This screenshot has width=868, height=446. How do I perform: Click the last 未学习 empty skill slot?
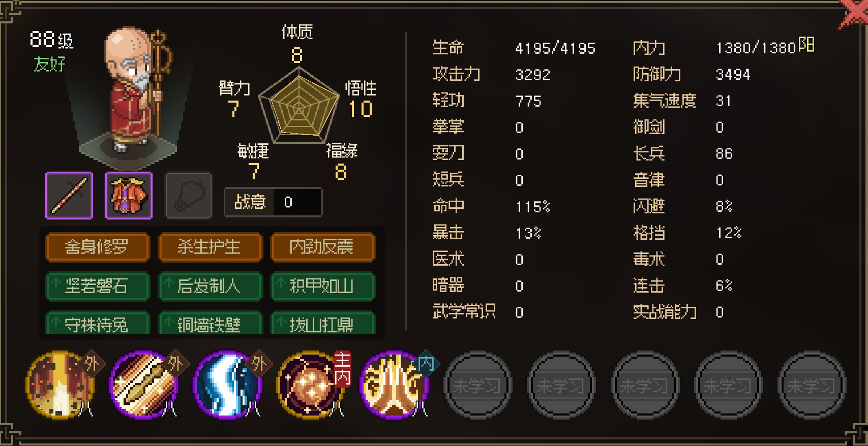point(812,386)
